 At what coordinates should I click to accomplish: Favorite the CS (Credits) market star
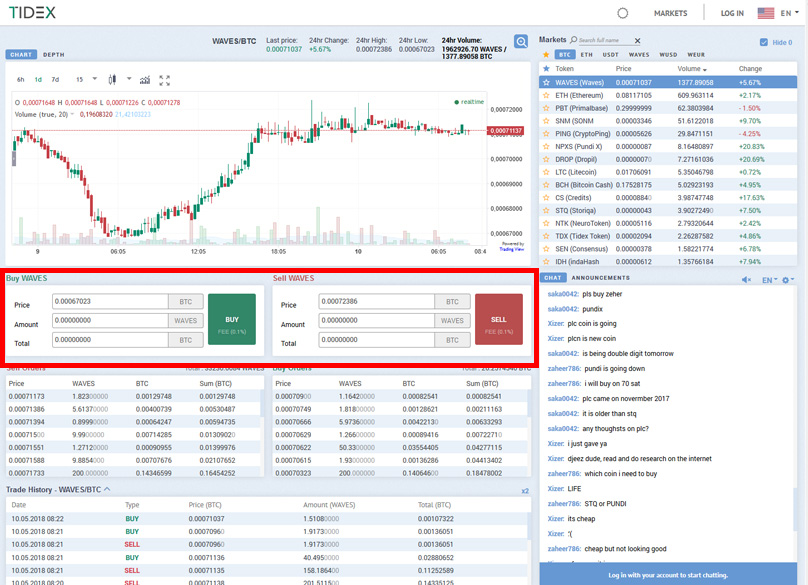(x=546, y=198)
